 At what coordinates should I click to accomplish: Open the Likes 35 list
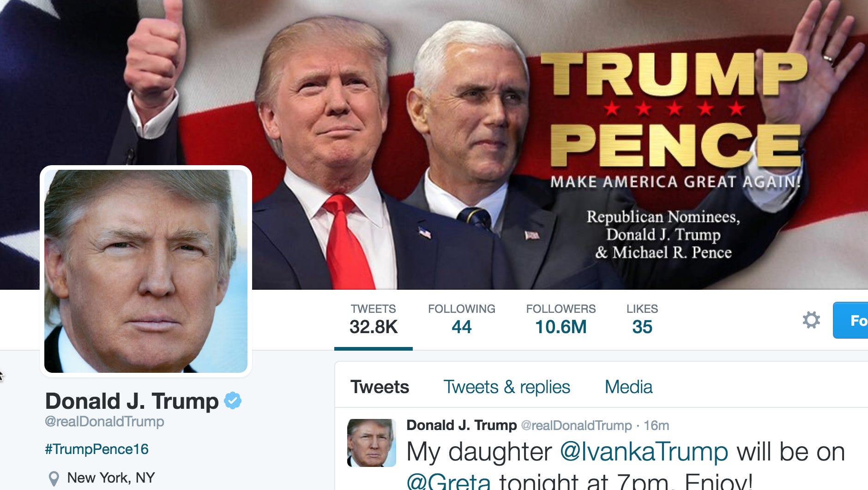pyautogui.click(x=642, y=319)
